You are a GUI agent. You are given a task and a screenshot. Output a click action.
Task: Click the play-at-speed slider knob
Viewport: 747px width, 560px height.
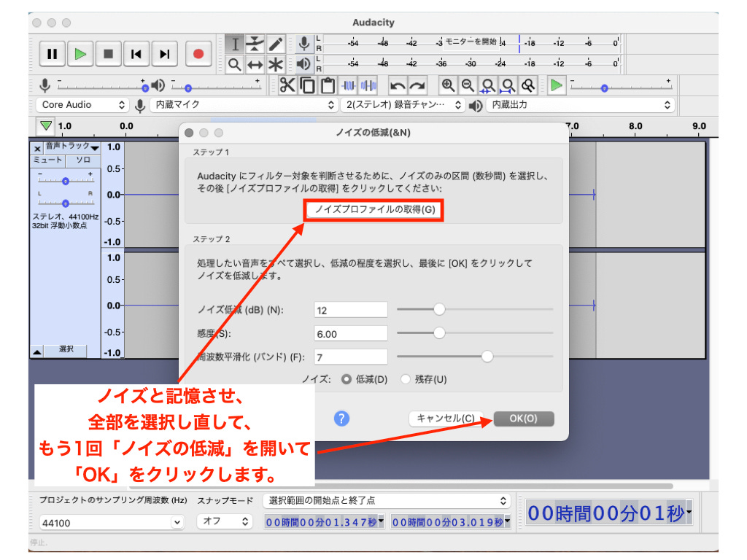605,88
